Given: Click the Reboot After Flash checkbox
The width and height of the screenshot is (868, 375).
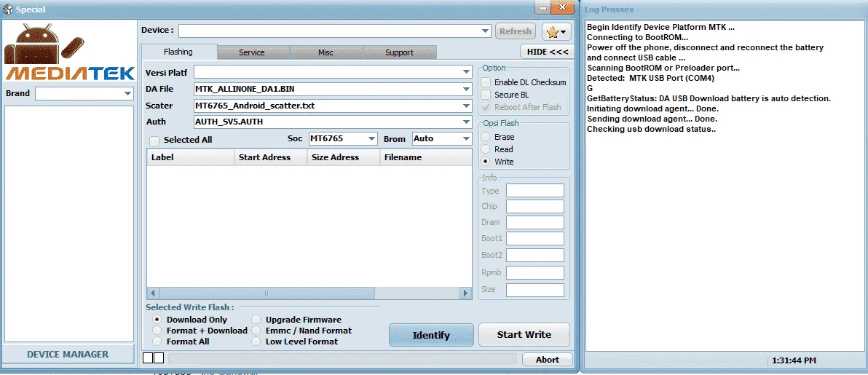Looking at the screenshot, I should (486, 108).
